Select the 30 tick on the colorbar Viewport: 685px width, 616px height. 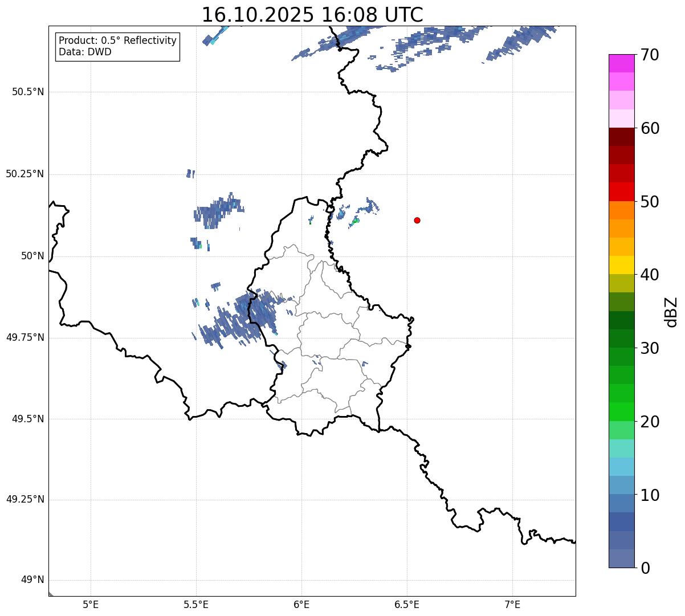coord(649,348)
